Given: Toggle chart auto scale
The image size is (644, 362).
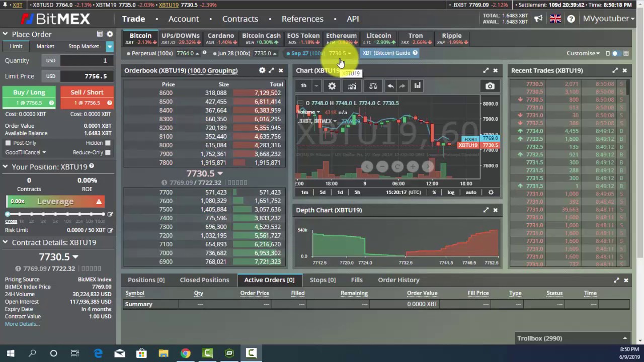Looking at the screenshot, I should point(471,192).
